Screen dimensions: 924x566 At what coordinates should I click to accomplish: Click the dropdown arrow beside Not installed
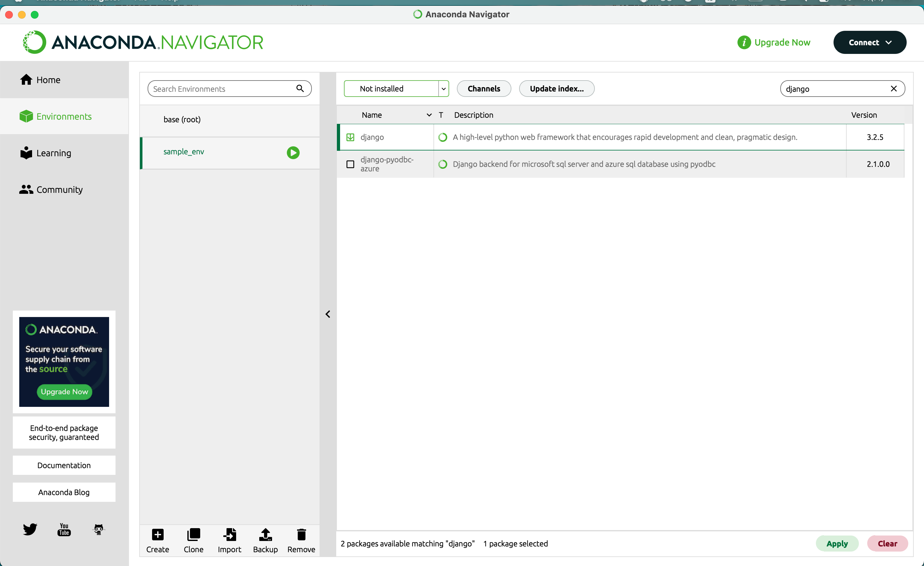(443, 89)
